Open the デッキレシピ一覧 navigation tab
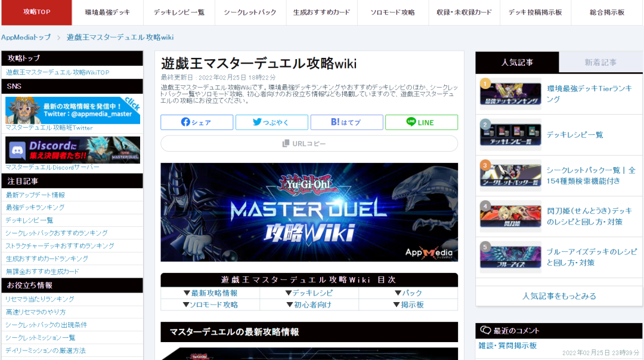The width and height of the screenshot is (644, 360). [179, 13]
